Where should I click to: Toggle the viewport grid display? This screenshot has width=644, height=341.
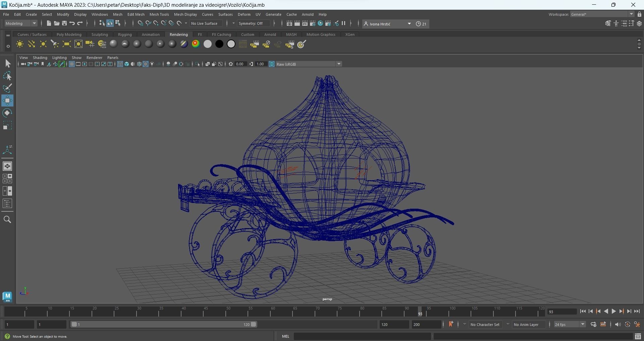click(71, 64)
